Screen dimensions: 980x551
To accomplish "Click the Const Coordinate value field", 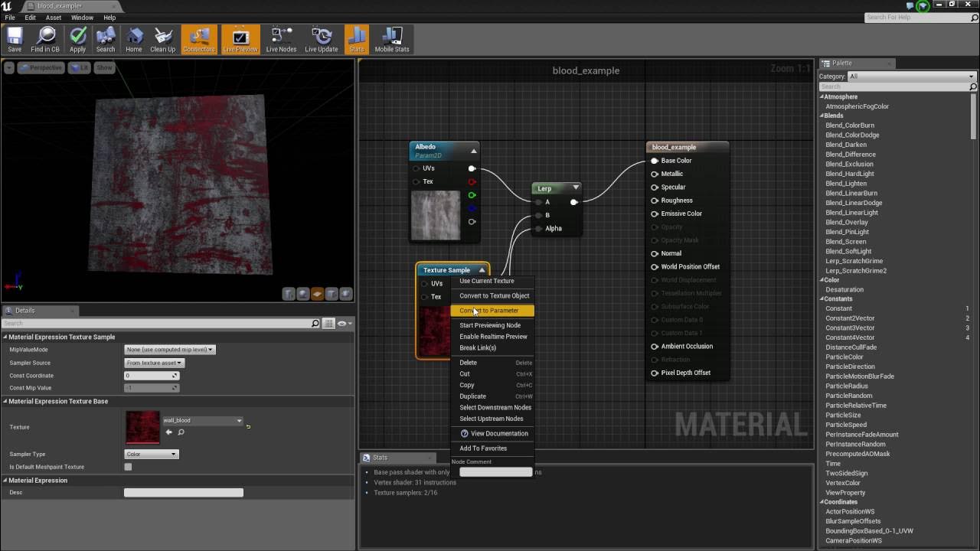I will pos(152,376).
